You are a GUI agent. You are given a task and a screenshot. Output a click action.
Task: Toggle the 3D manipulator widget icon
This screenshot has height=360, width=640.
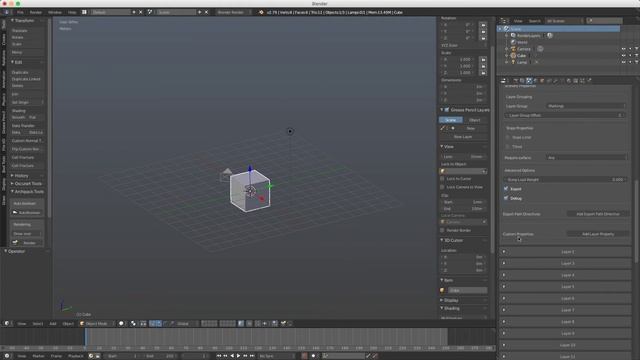point(152,323)
